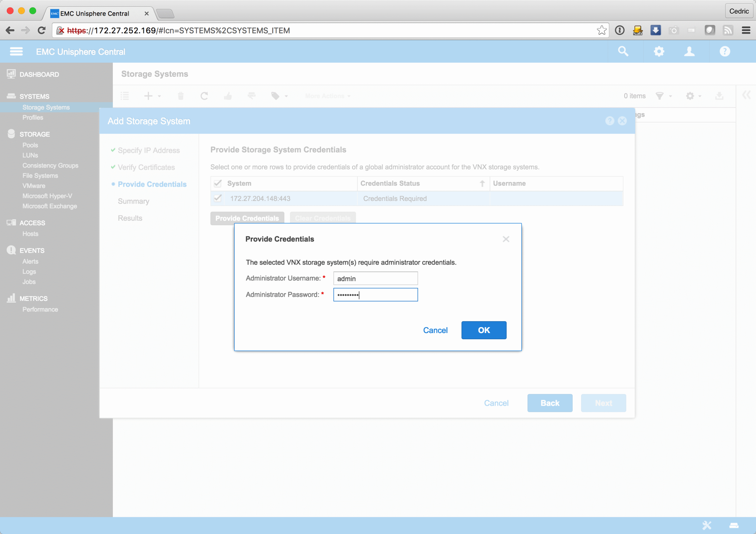
Task: Click the trash delete icon in toolbar
Action: (x=180, y=96)
